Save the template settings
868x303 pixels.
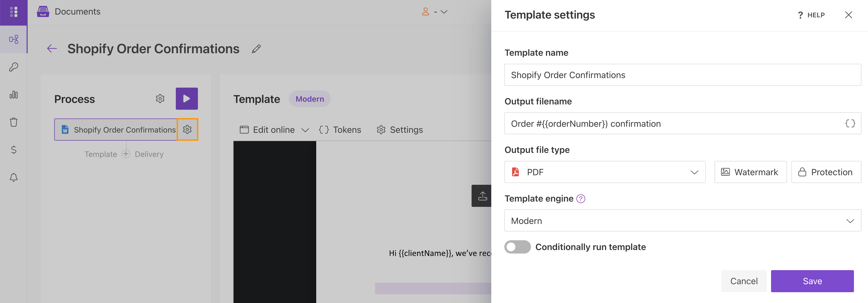812,281
